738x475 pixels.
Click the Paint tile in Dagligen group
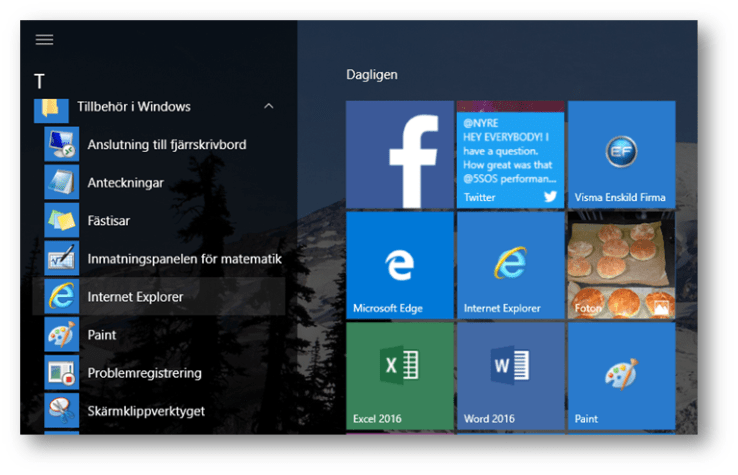621,376
